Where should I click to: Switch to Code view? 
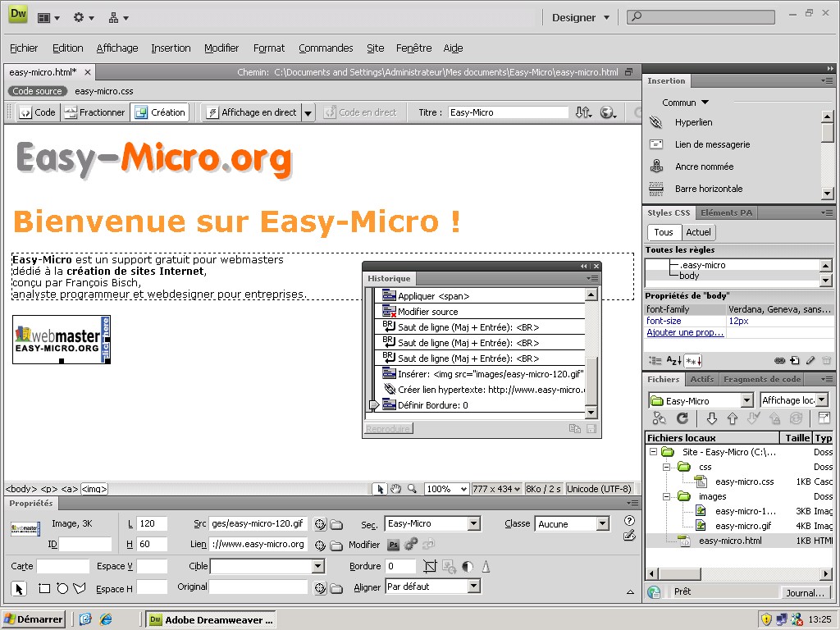[38, 112]
